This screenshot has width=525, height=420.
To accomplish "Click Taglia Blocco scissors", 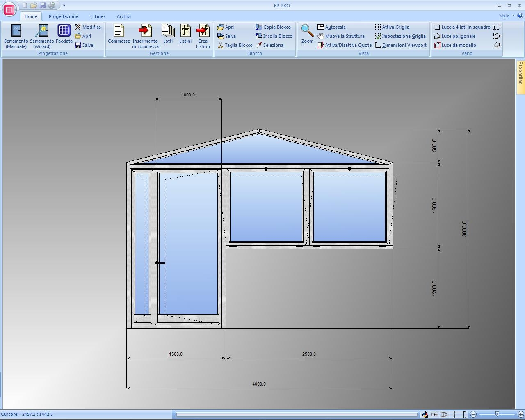I will coord(235,45).
